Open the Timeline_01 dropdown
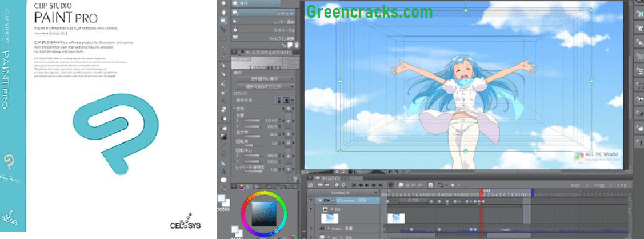644x239 pixels. pyautogui.click(x=376, y=192)
